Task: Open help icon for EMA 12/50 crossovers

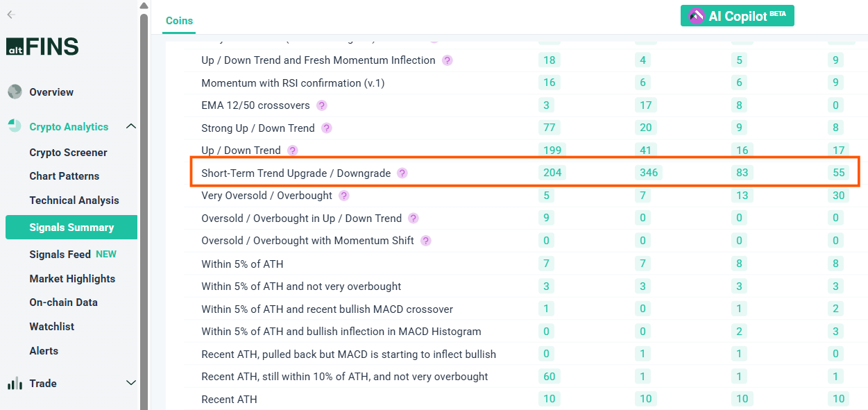Action: coord(322,105)
